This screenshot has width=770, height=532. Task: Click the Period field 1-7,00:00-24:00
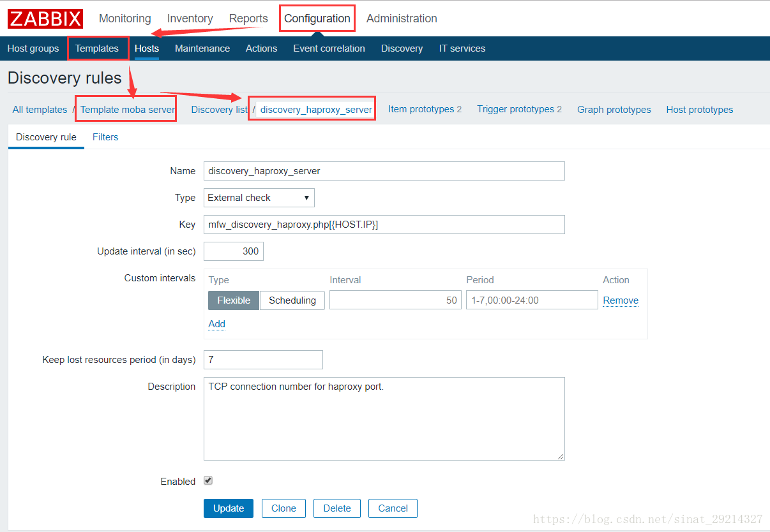coord(532,300)
